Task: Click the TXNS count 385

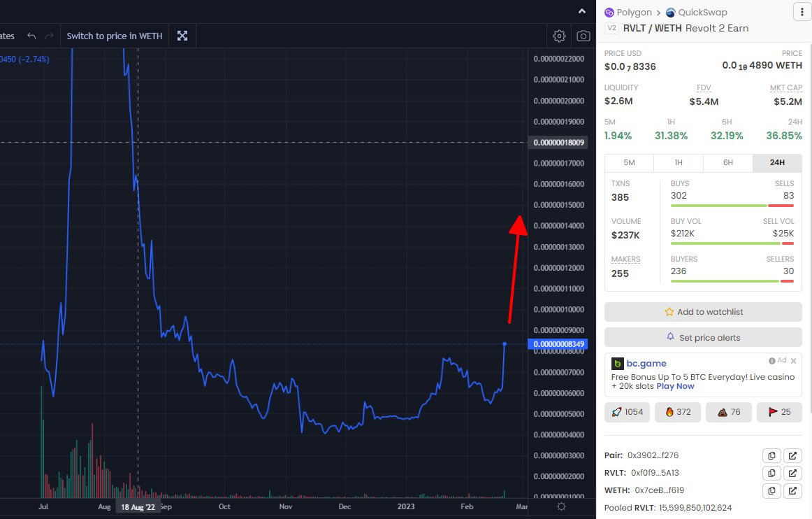Action: 620,197
